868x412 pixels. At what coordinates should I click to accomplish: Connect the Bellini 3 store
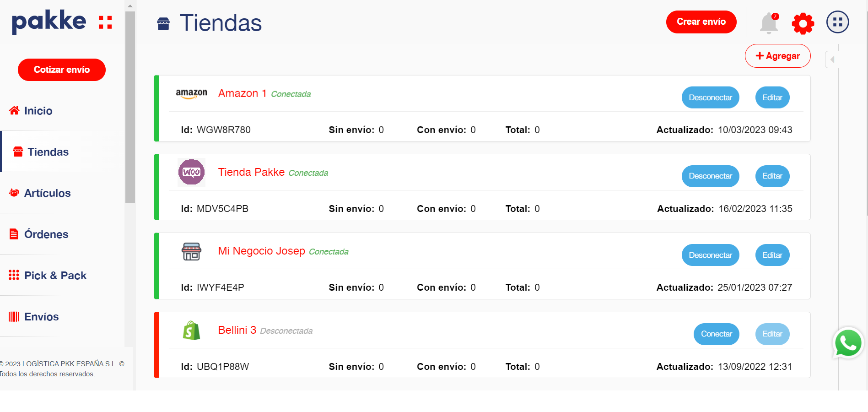[716, 334]
